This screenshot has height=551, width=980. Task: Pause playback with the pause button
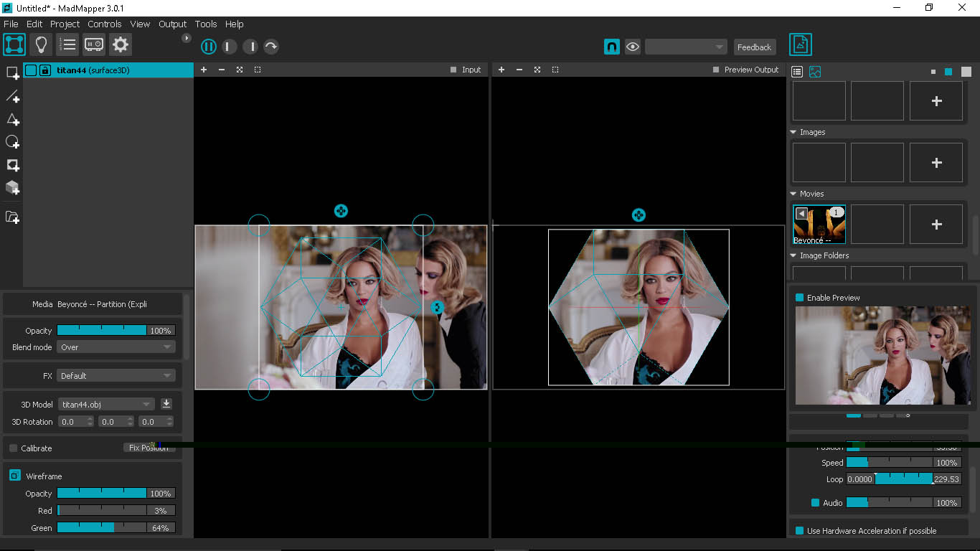click(x=209, y=47)
